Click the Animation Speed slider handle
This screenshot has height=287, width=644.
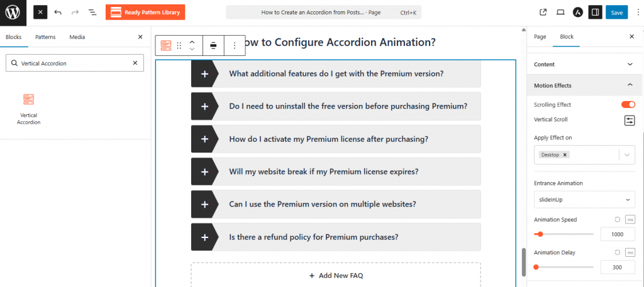tap(540, 234)
